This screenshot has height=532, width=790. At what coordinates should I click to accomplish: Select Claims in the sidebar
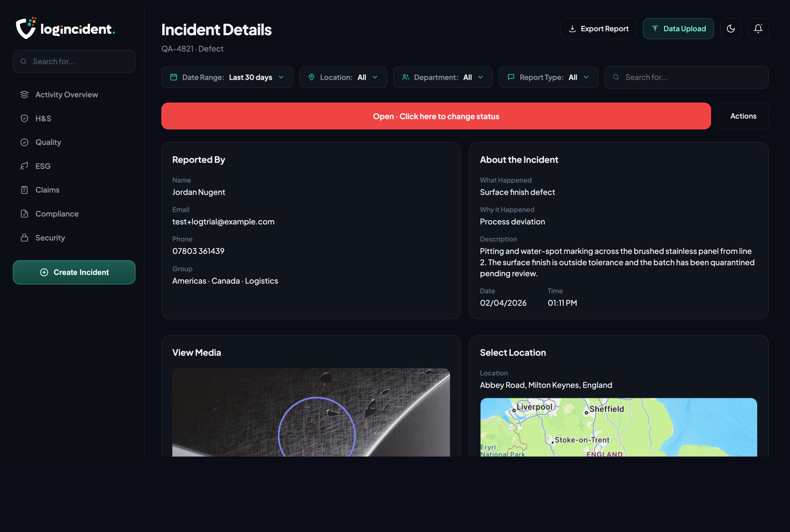74,190
